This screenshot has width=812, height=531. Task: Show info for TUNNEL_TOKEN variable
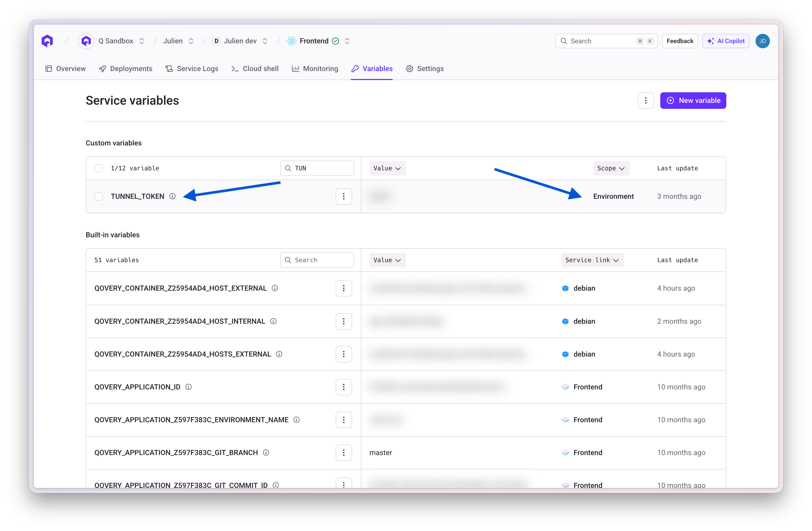click(x=172, y=196)
